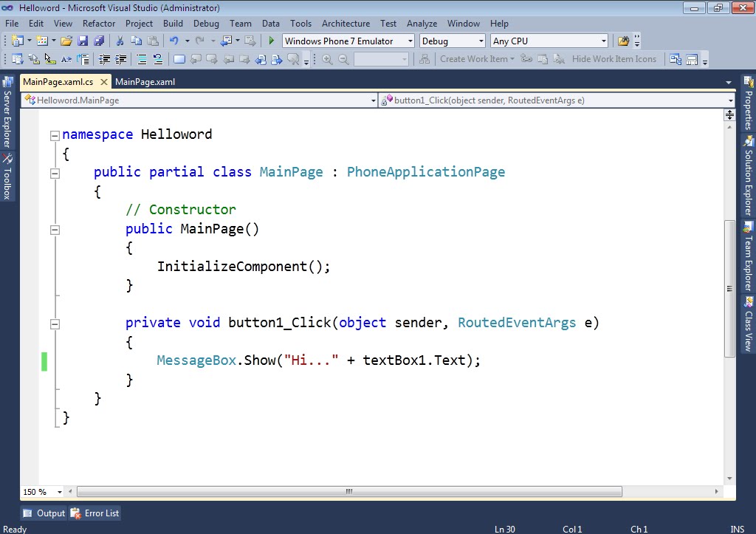Image resolution: width=756 pixels, height=534 pixels.
Task: Click the Zoom In magnifier icon
Action: tap(327, 59)
